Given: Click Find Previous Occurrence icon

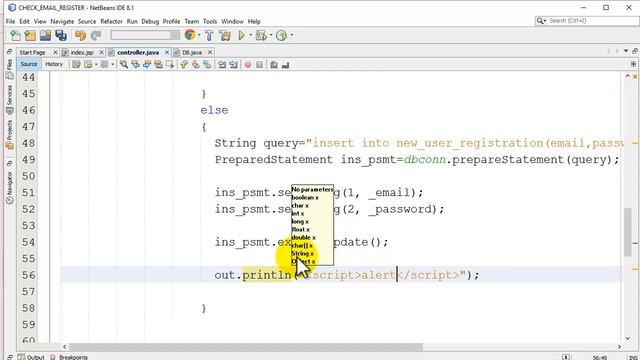Looking at the screenshot, I should [135, 64].
